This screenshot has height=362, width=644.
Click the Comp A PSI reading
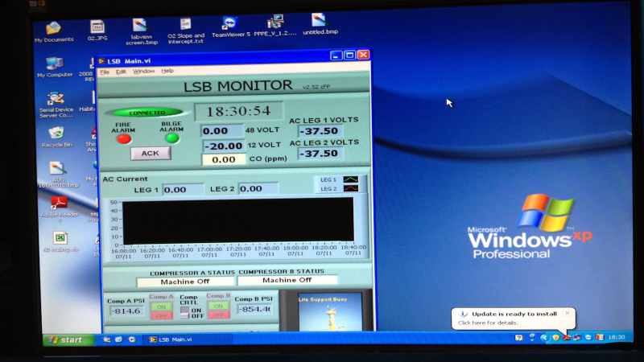[126, 311]
